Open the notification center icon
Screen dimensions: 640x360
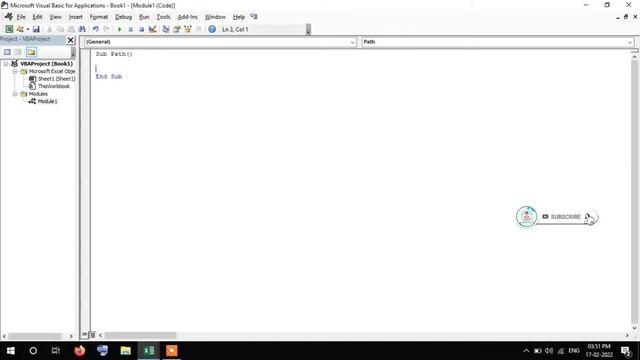[626, 351]
